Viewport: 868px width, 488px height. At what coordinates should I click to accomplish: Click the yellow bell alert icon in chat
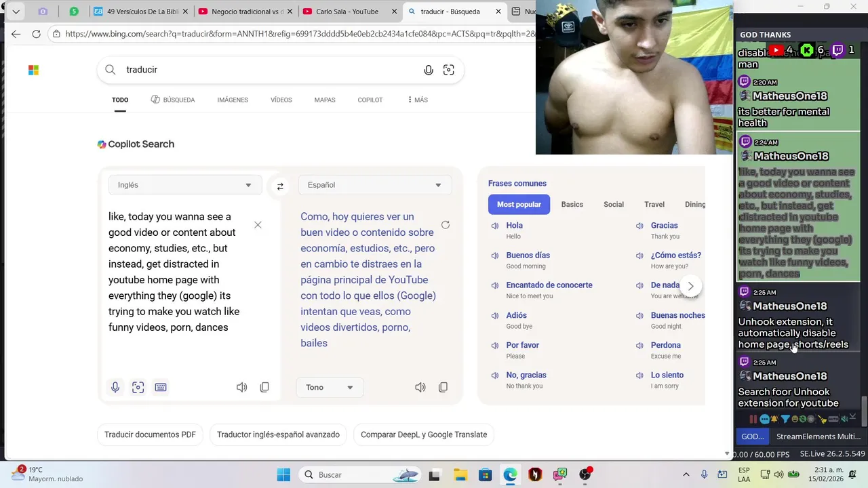[x=774, y=419]
